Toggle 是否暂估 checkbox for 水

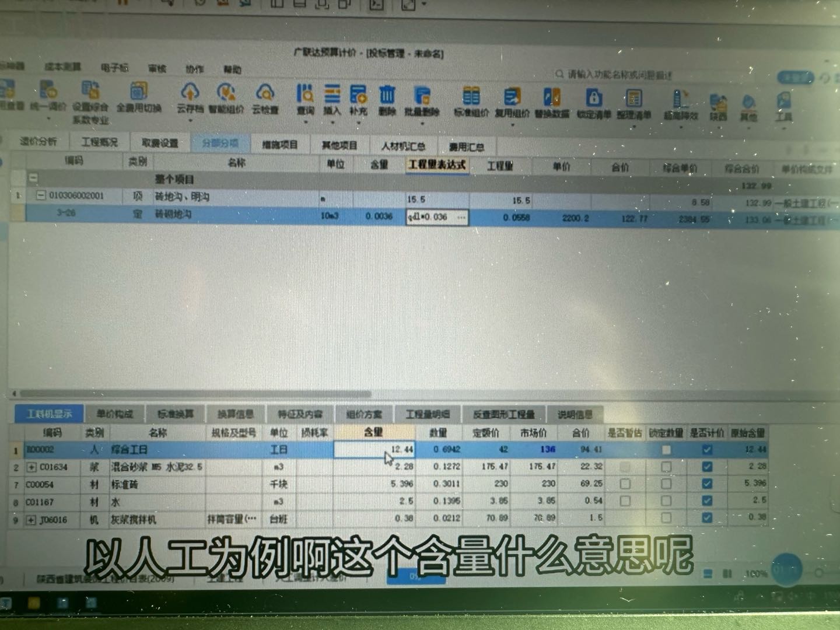point(625,501)
